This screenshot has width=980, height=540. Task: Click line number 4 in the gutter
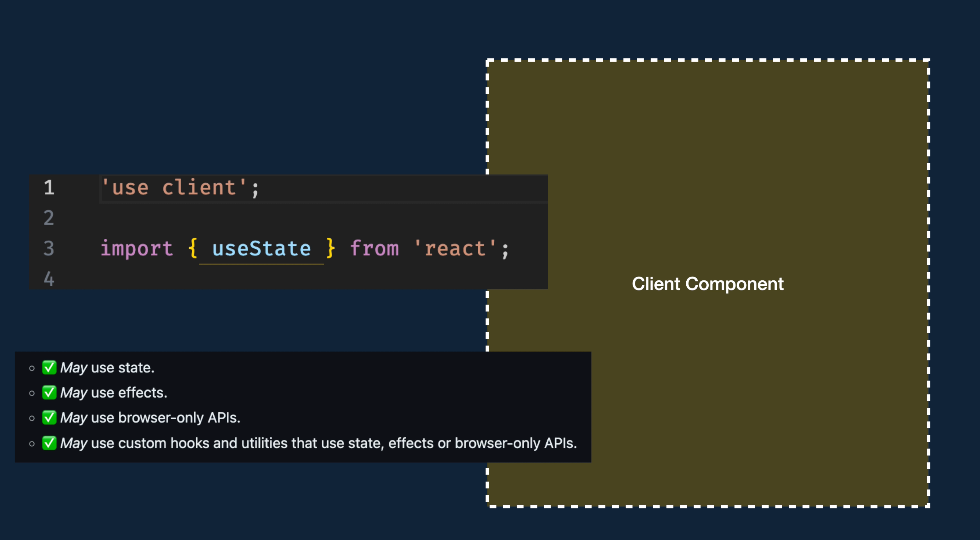click(x=49, y=279)
